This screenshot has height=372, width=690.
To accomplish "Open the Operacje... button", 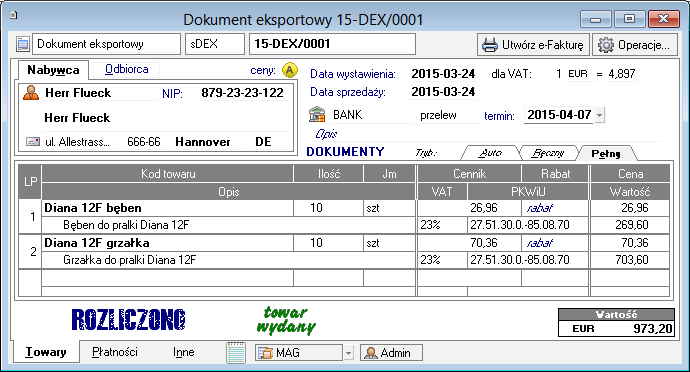I will pos(635,44).
